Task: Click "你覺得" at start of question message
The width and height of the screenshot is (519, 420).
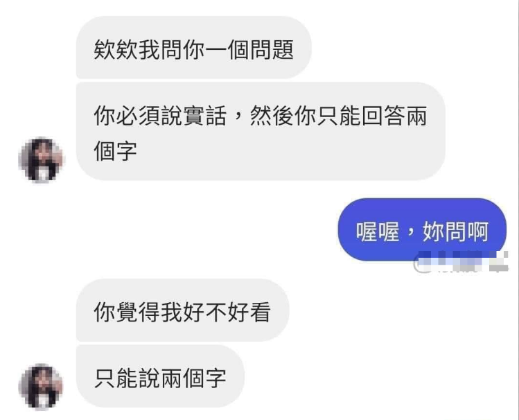Action: [127, 312]
